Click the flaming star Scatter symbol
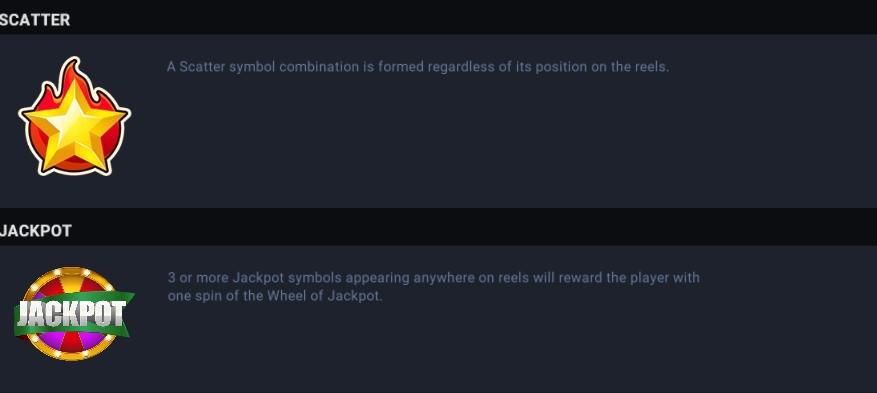877x393 pixels. click(x=74, y=116)
